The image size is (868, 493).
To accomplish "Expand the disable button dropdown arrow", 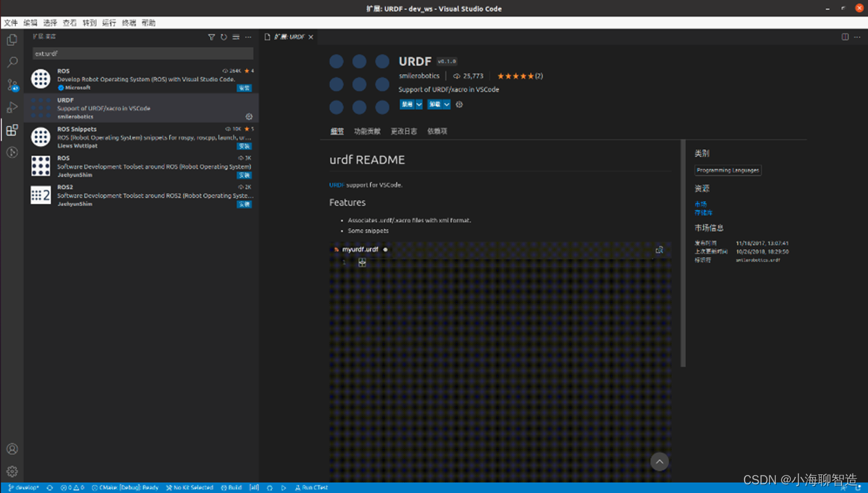I will [419, 105].
